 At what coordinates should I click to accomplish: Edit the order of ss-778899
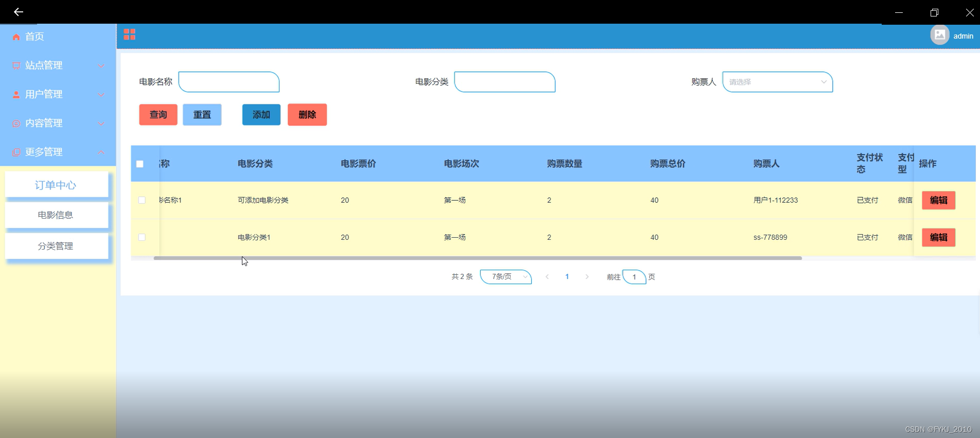939,237
